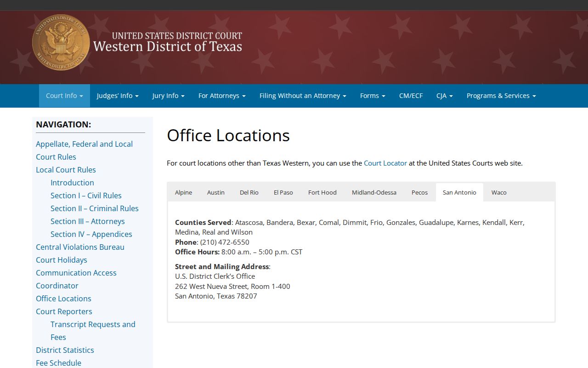Open the Jury Info dropdown
The height and width of the screenshot is (368, 588).
click(169, 96)
